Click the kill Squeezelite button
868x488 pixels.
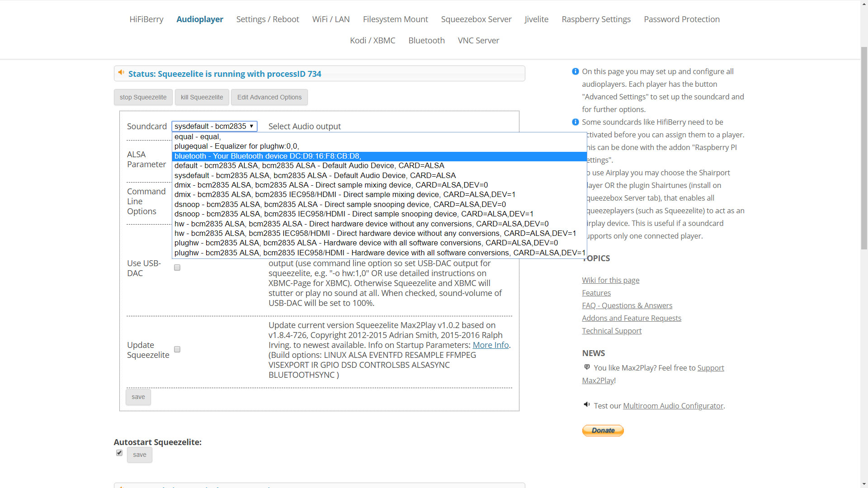tap(202, 97)
